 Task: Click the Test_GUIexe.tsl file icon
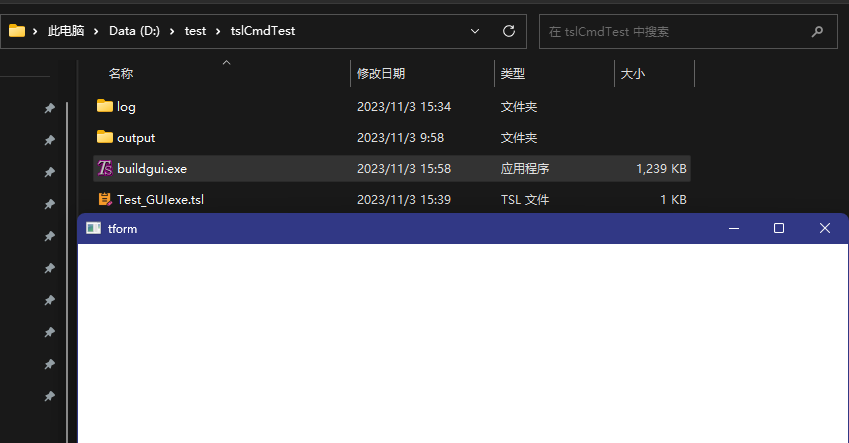pyautogui.click(x=105, y=199)
